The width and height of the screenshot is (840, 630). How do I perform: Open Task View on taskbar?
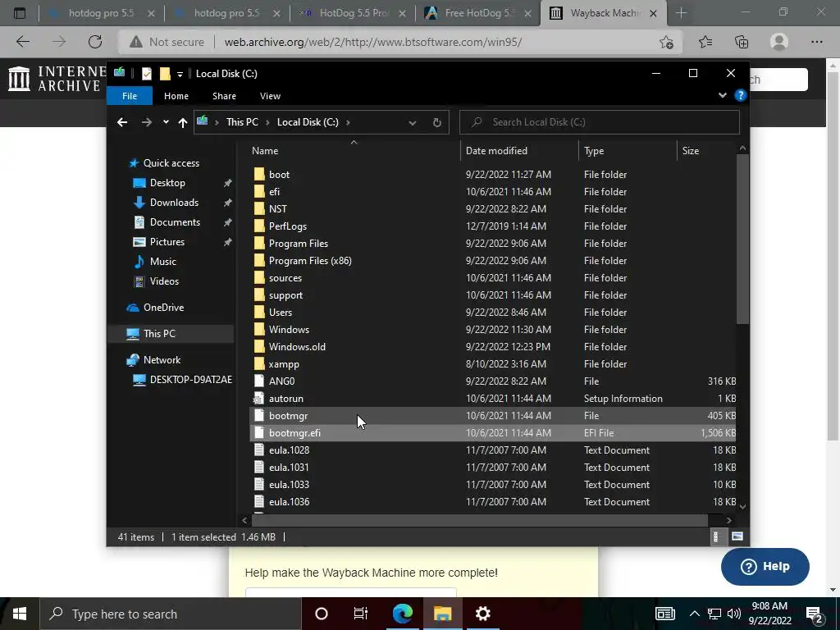click(361, 614)
